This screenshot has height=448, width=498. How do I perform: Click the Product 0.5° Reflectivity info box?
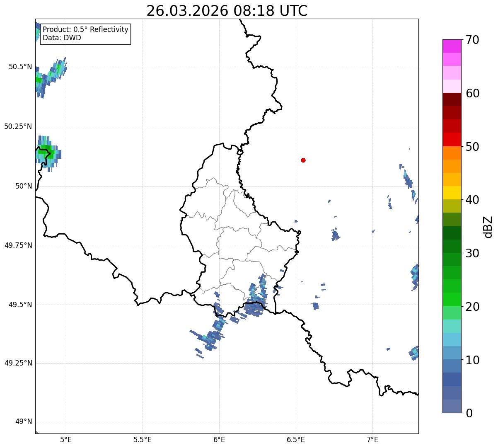click(85, 34)
